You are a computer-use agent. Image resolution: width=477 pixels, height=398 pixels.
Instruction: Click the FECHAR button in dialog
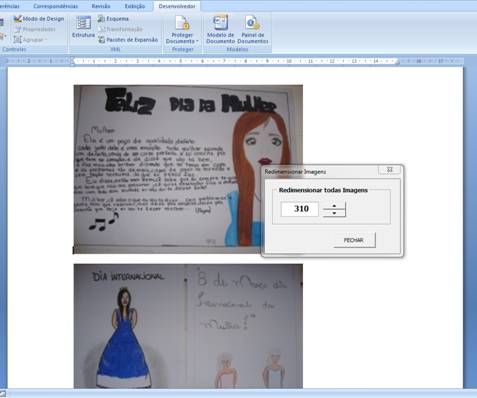[354, 240]
